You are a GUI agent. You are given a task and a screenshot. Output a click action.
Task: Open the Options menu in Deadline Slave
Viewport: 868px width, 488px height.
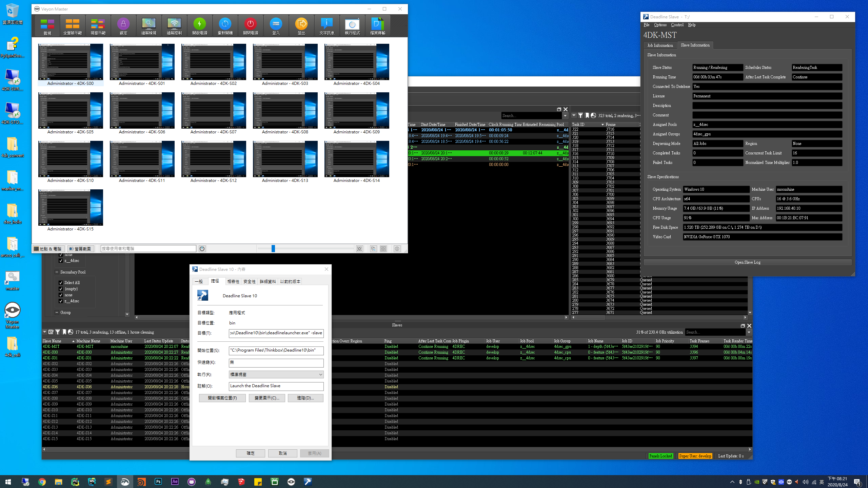(x=660, y=24)
